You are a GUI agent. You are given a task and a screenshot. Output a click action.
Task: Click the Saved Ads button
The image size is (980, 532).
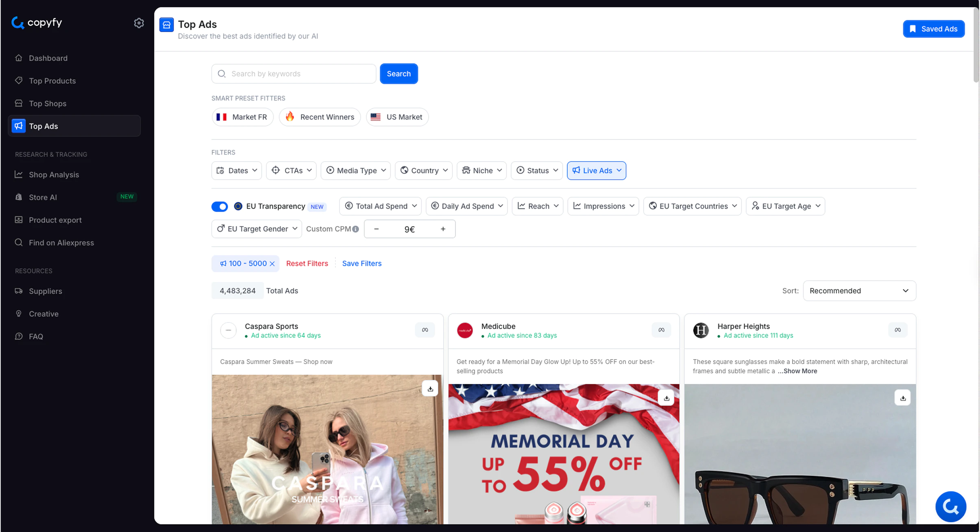[x=933, y=29]
